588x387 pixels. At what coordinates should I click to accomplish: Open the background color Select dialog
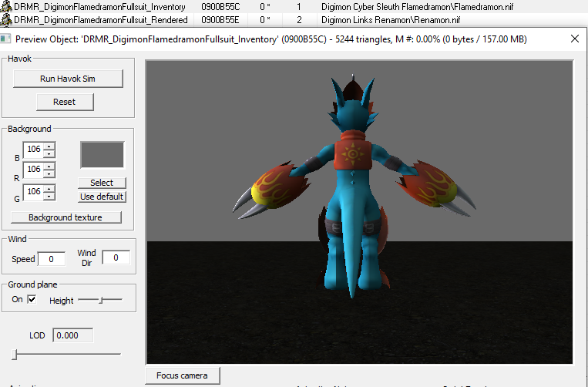pos(102,183)
